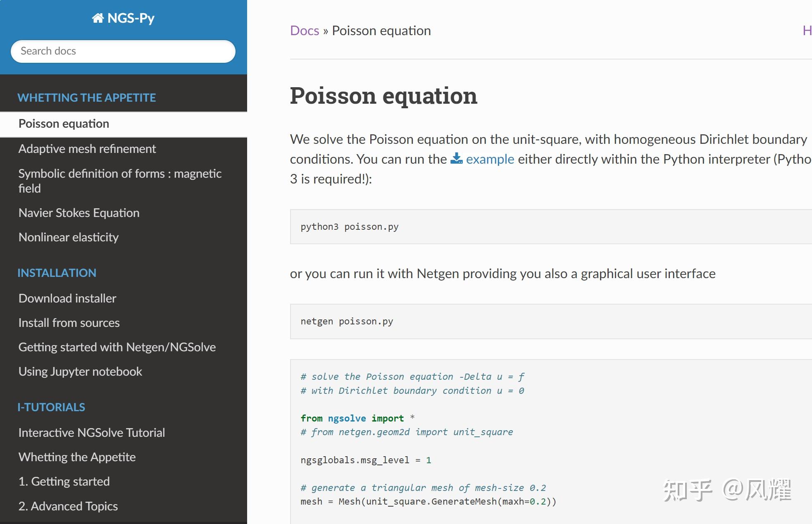Select Poisson equation in sidebar

(x=64, y=124)
